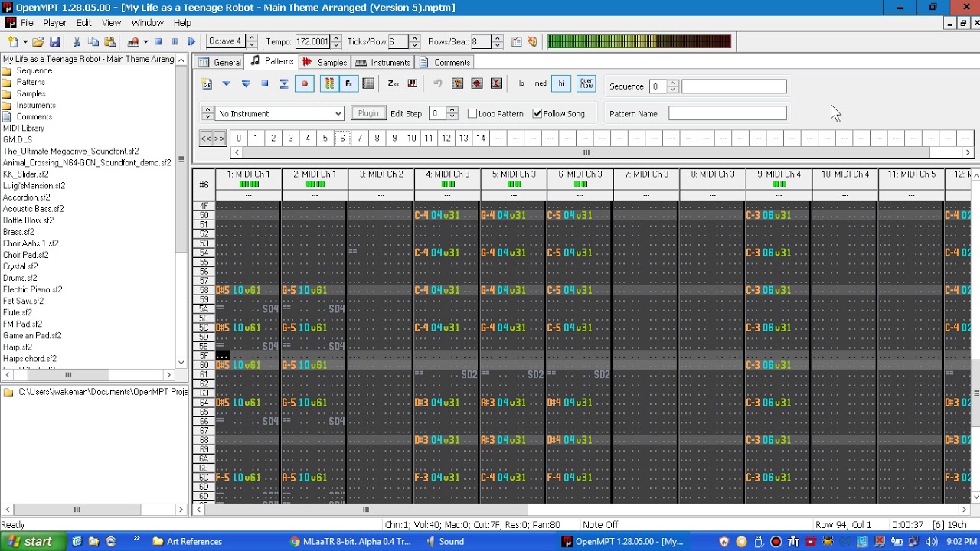Image resolution: width=980 pixels, height=551 pixels.
Task: Click MIDI record keyboard icon
Action: click(133, 42)
